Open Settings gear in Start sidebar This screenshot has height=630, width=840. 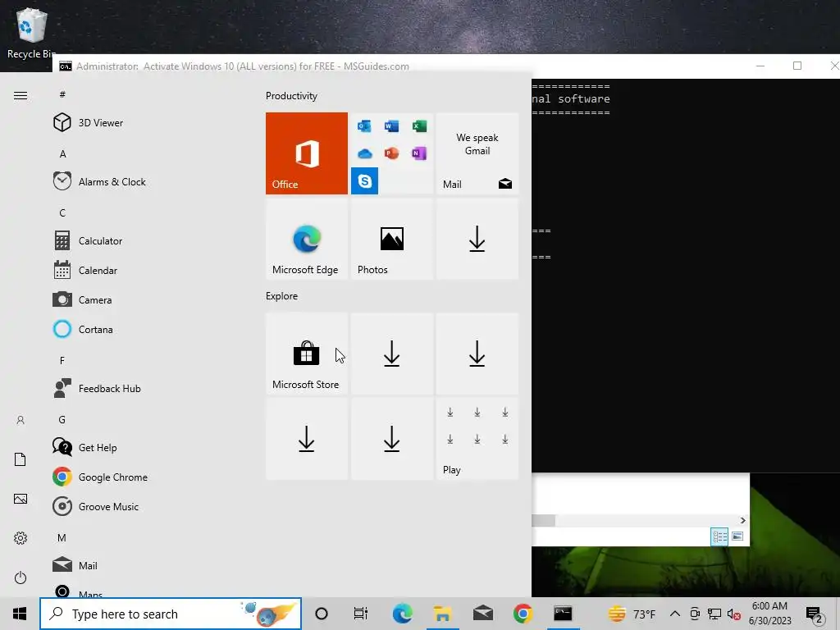[21, 538]
